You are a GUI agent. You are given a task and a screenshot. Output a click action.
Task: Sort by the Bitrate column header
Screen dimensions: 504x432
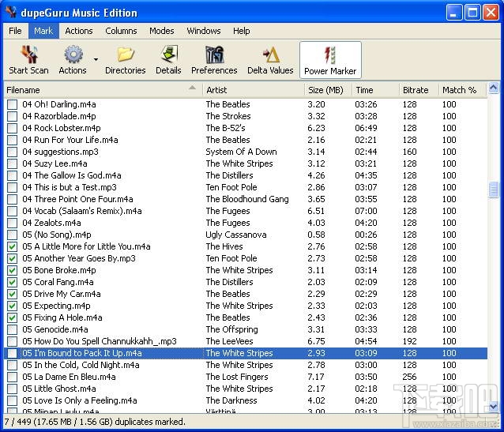(x=419, y=90)
